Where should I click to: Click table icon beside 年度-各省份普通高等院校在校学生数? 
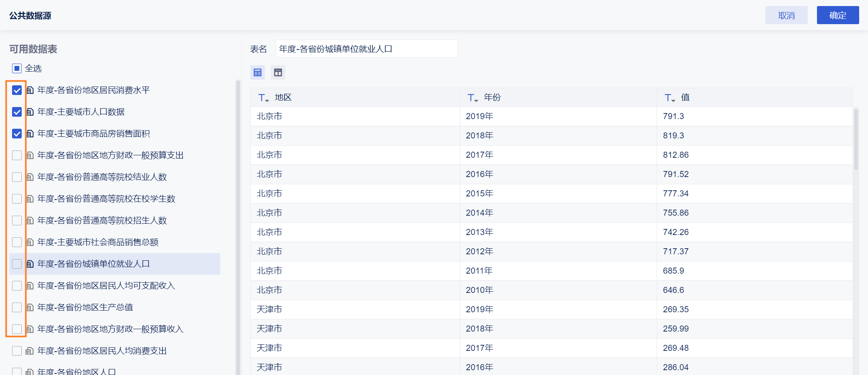point(30,199)
